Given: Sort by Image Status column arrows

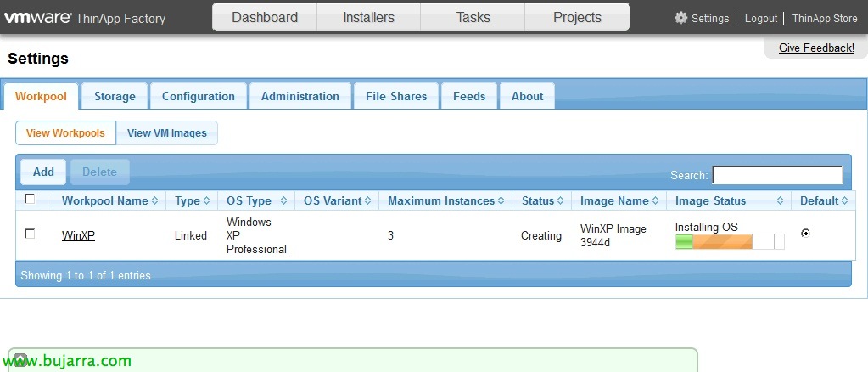Looking at the screenshot, I should [781, 200].
